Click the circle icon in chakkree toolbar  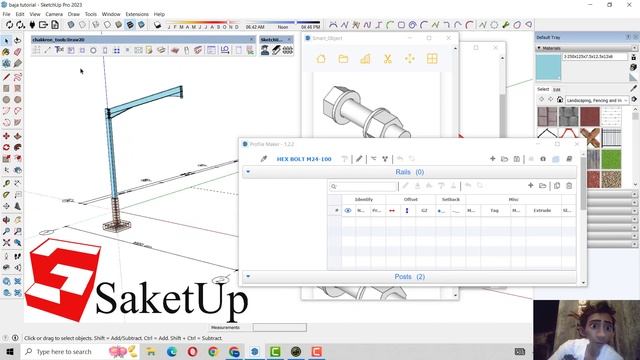click(93, 50)
